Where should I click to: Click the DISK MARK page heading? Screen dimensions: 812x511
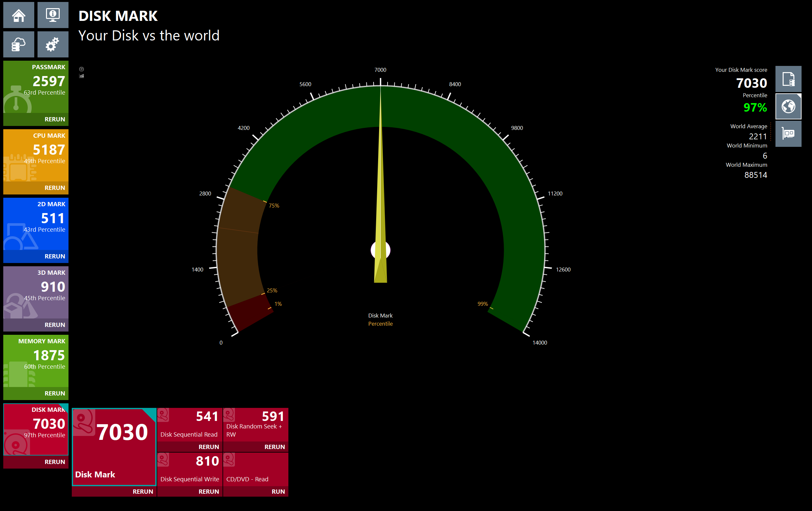(x=118, y=16)
